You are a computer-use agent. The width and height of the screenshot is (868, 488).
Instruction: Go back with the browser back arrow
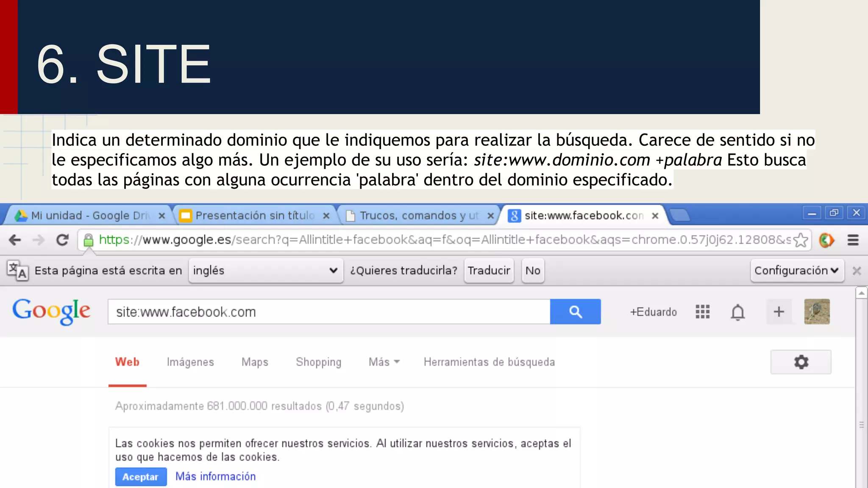pyautogui.click(x=15, y=240)
